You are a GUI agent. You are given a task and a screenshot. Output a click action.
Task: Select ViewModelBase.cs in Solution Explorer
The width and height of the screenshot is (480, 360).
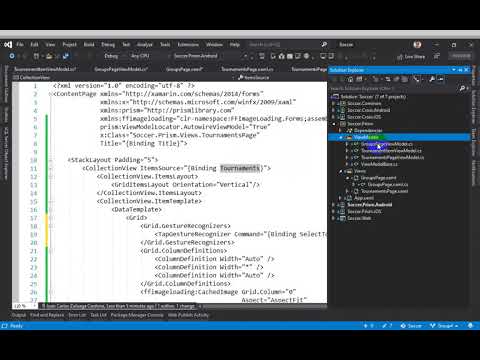pyautogui.click(x=379, y=164)
